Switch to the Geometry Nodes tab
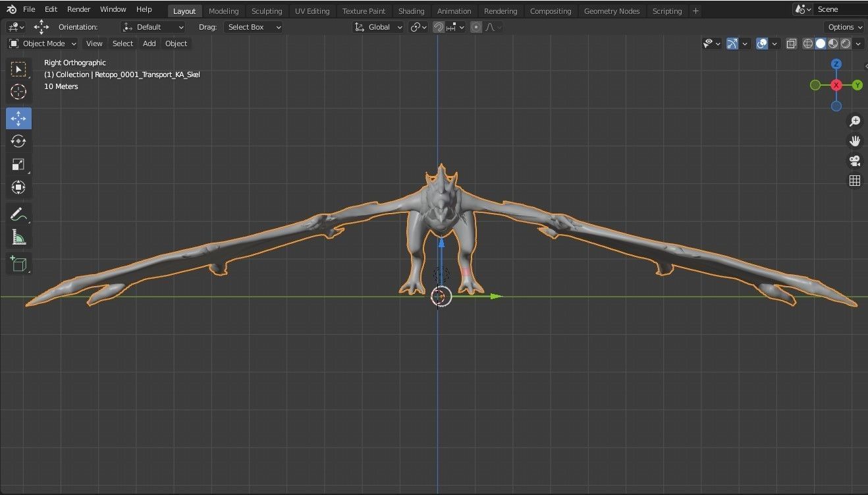This screenshot has width=868, height=495. click(x=612, y=11)
